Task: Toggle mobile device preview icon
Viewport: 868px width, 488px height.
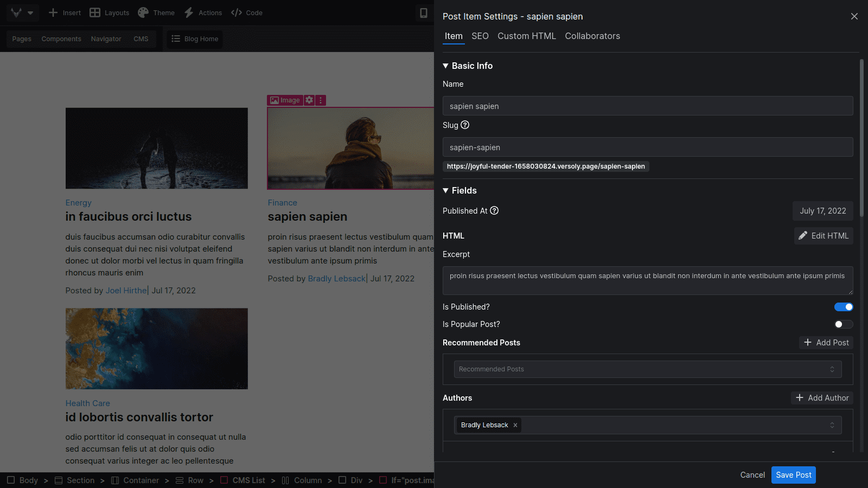Action: click(424, 12)
